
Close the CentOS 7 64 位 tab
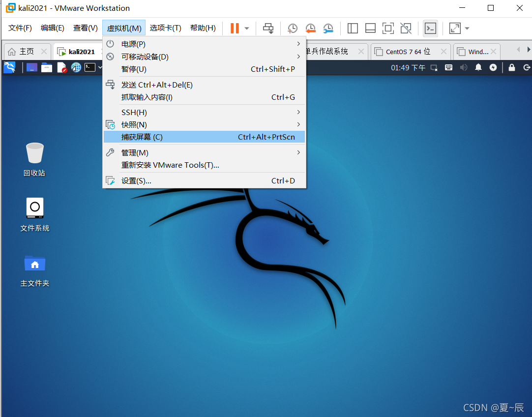pos(443,52)
